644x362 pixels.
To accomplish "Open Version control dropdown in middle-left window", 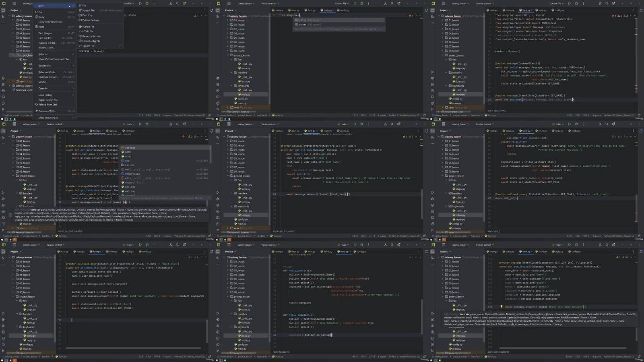I will pyautogui.click(x=55, y=124).
